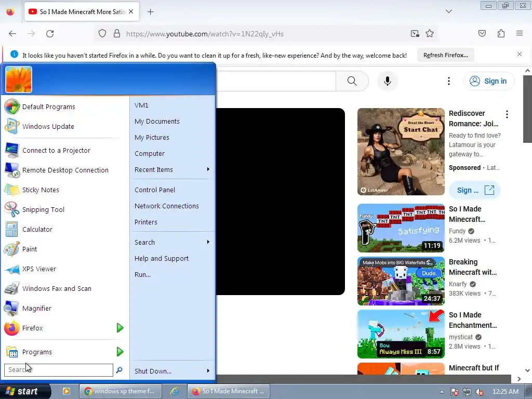The height and width of the screenshot is (399, 532).
Task: Launch Windows Update
Action: click(x=64, y=126)
